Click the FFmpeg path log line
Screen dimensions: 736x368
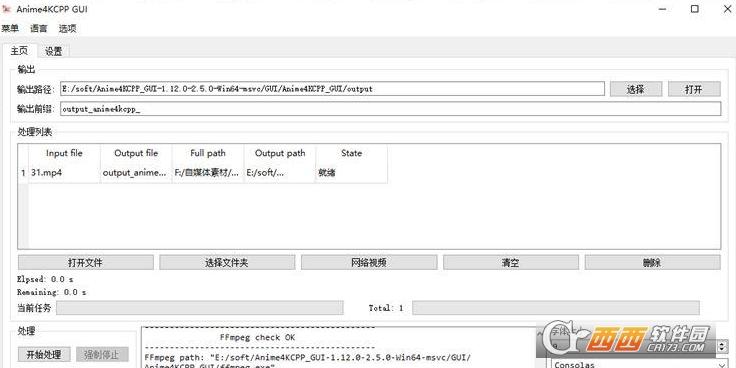308,357
